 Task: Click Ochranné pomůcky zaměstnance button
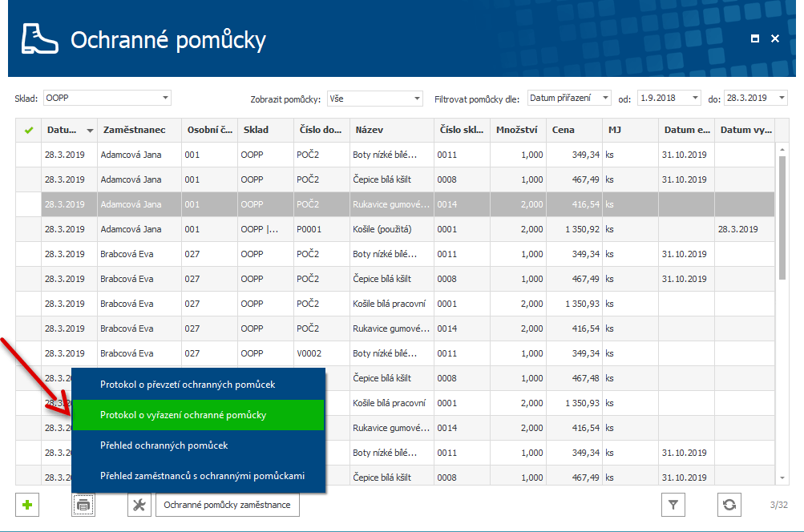point(227,505)
